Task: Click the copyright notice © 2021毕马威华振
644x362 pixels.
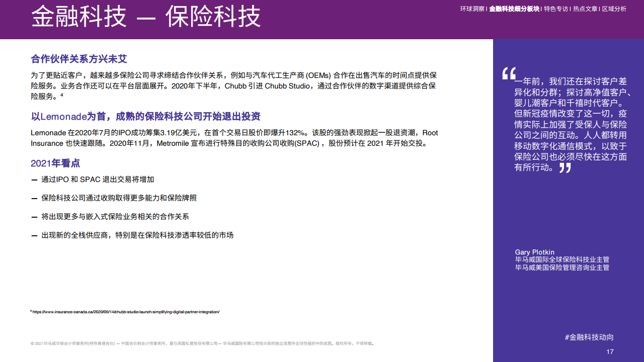Action: (202, 344)
